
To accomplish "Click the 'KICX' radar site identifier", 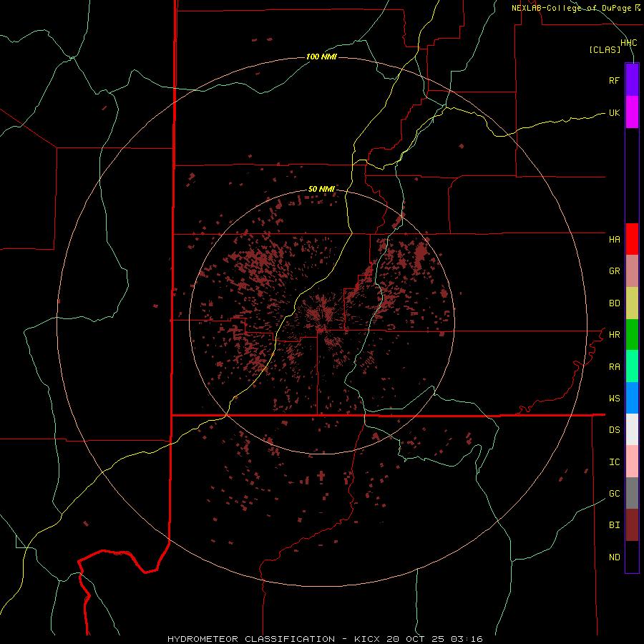I will coord(367,639).
